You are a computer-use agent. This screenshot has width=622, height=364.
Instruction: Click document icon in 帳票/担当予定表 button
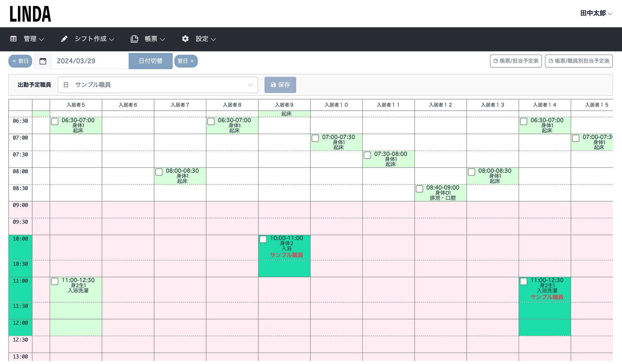click(x=496, y=61)
